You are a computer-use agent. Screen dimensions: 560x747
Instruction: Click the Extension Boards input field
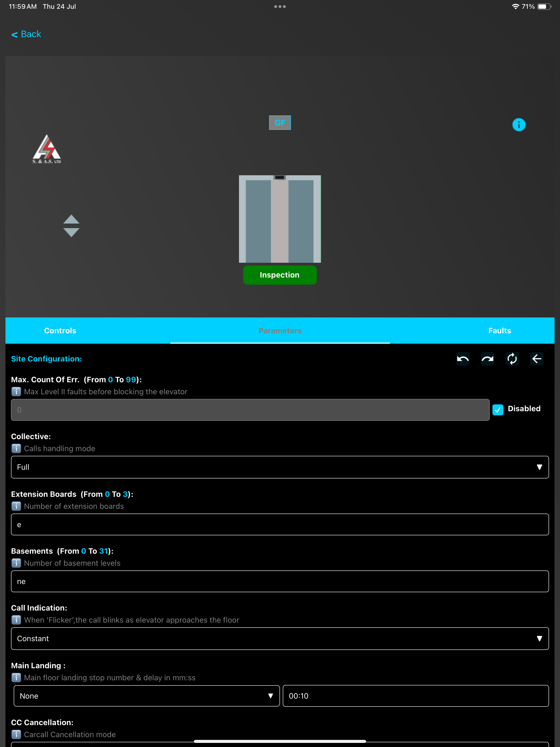(280, 524)
